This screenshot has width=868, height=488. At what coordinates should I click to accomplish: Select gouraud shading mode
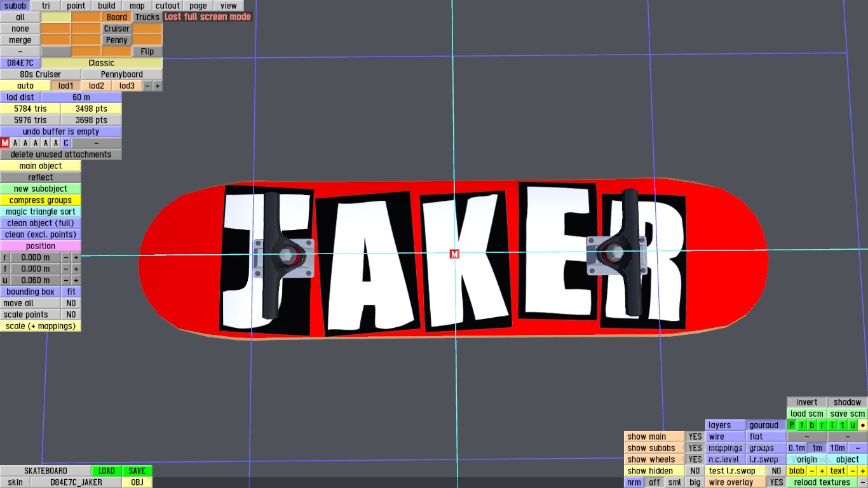[x=766, y=425]
